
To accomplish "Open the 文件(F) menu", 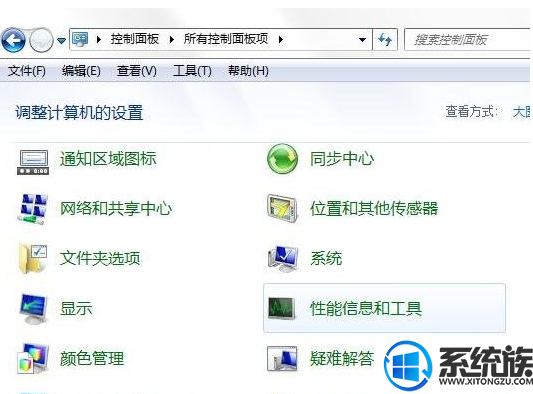I will pos(27,71).
